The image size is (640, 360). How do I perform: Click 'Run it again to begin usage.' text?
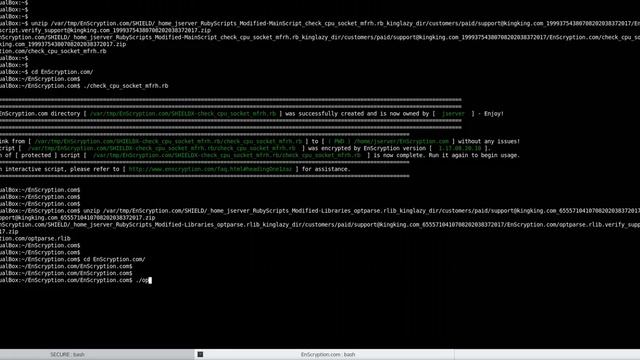(x=474, y=155)
